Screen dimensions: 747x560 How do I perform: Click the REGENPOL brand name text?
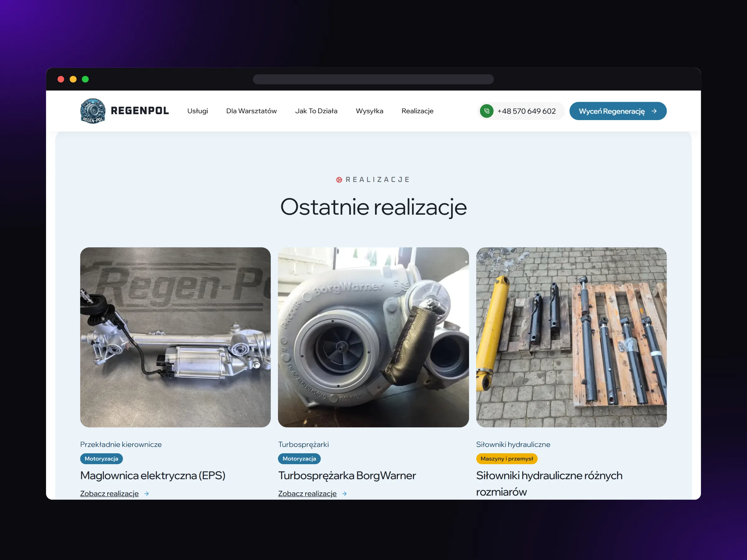pos(140,111)
